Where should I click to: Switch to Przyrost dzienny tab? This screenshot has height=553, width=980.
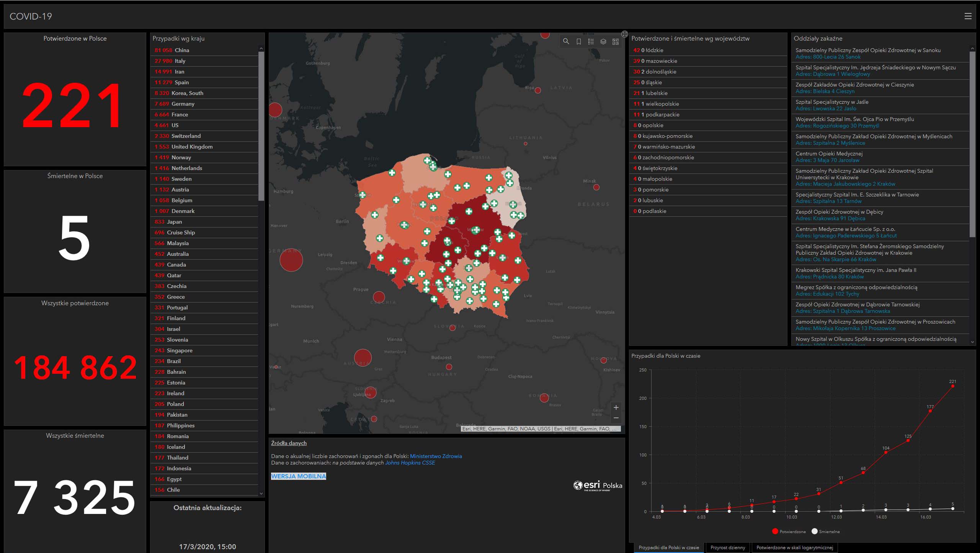pyautogui.click(x=727, y=548)
